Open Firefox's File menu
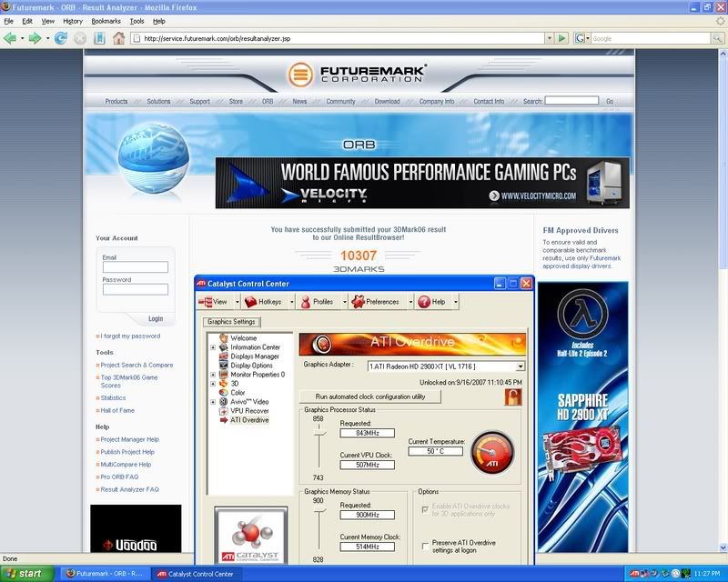 tap(8, 21)
